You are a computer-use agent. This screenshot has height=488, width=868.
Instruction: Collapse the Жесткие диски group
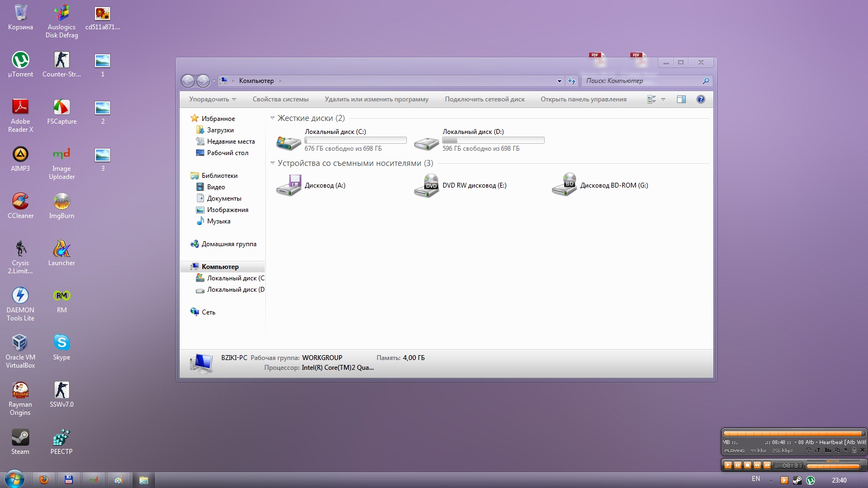273,118
